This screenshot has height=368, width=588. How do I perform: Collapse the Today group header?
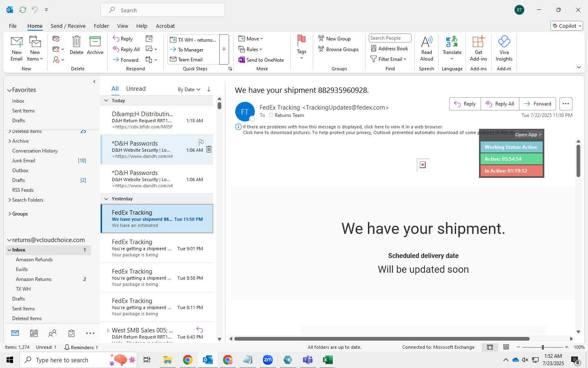(x=106, y=101)
